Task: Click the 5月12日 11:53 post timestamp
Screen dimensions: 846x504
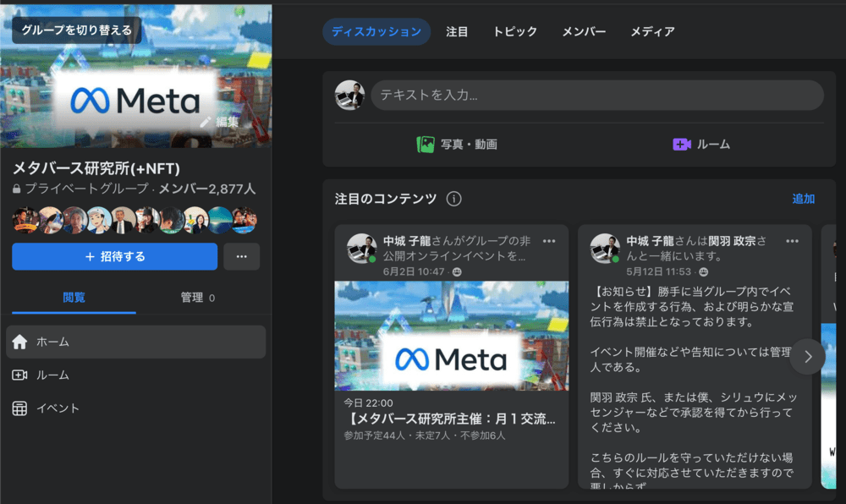Action: pos(659,271)
